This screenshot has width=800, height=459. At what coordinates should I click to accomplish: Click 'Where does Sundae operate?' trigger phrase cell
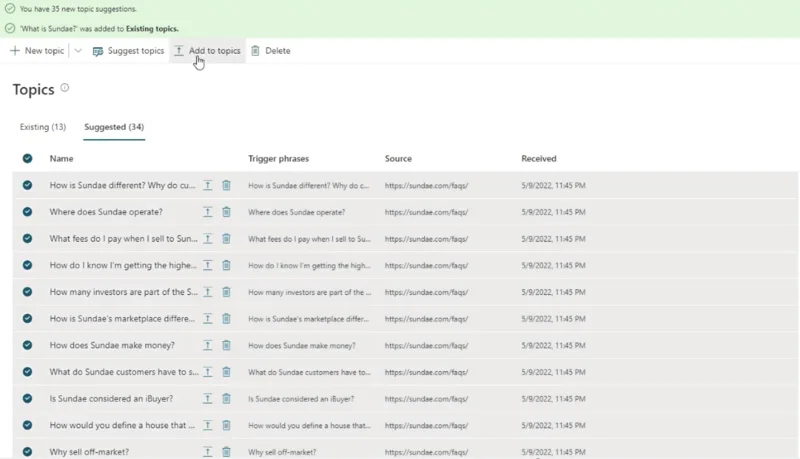tap(296, 212)
